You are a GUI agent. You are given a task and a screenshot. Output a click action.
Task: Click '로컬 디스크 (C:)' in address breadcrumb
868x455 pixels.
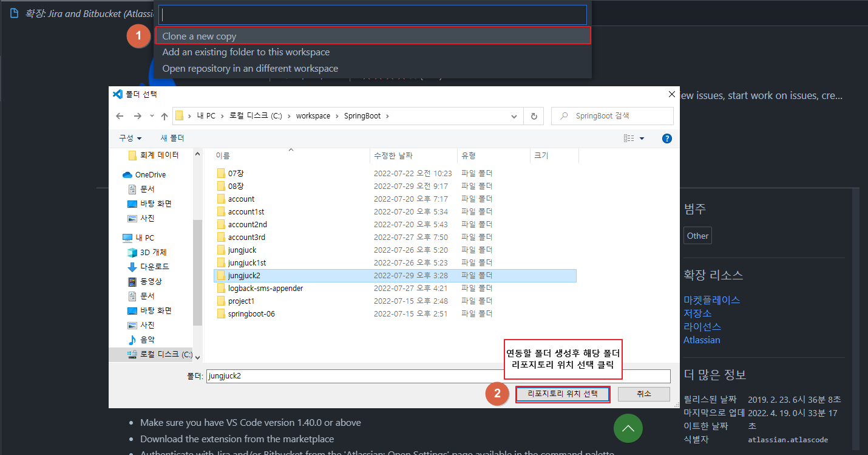(x=256, y=116)
